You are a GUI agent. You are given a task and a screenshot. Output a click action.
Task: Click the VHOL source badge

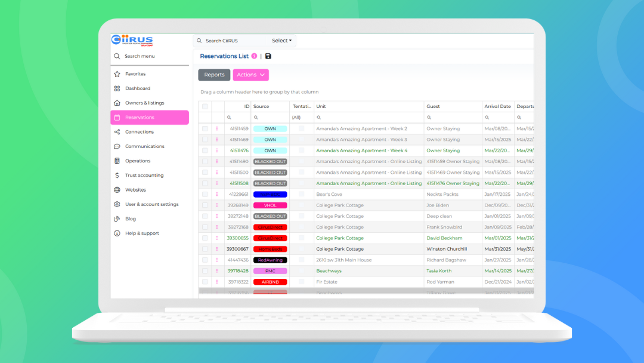point(270,205)
